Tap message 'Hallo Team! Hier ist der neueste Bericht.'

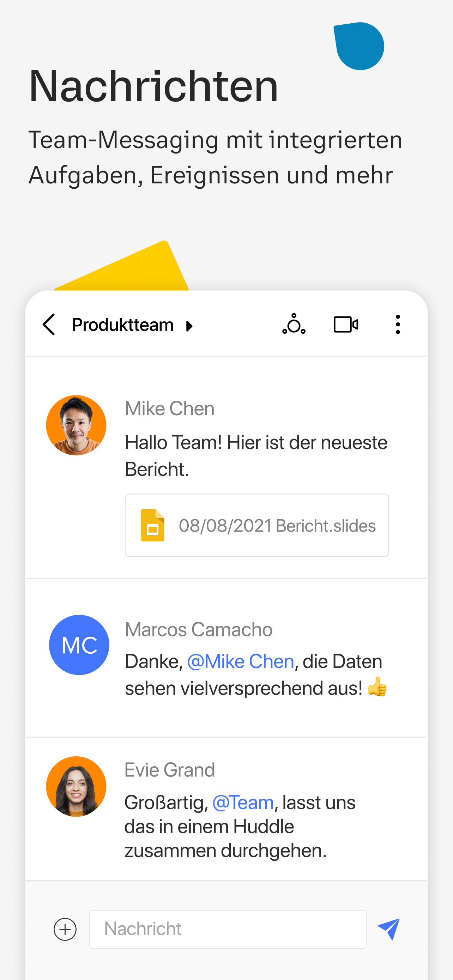(256, 456)
